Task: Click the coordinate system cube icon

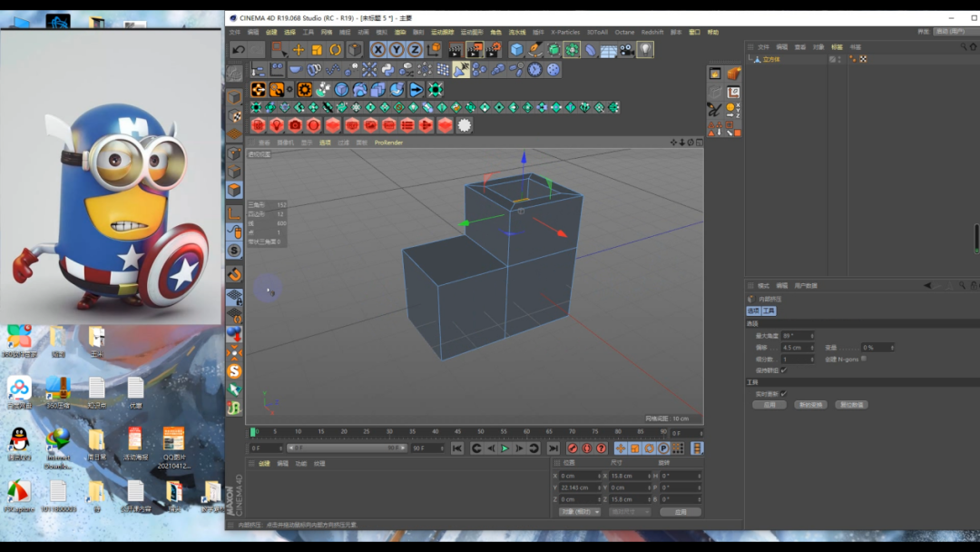Action: [x=433, y=49]
